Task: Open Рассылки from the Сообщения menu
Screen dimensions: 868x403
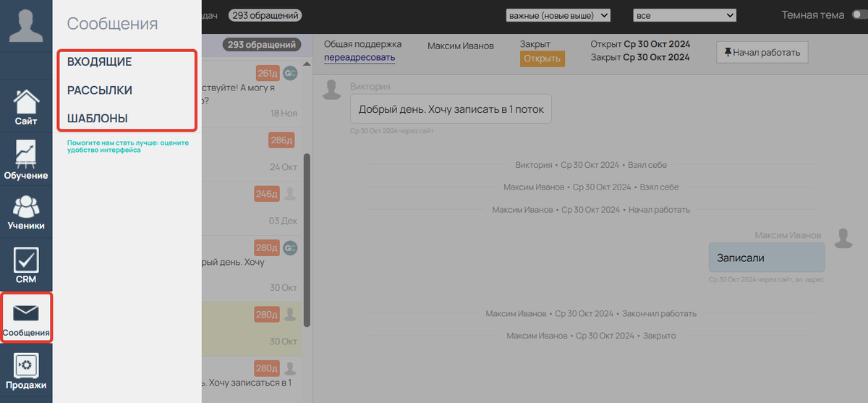Action: pos(100,90)
